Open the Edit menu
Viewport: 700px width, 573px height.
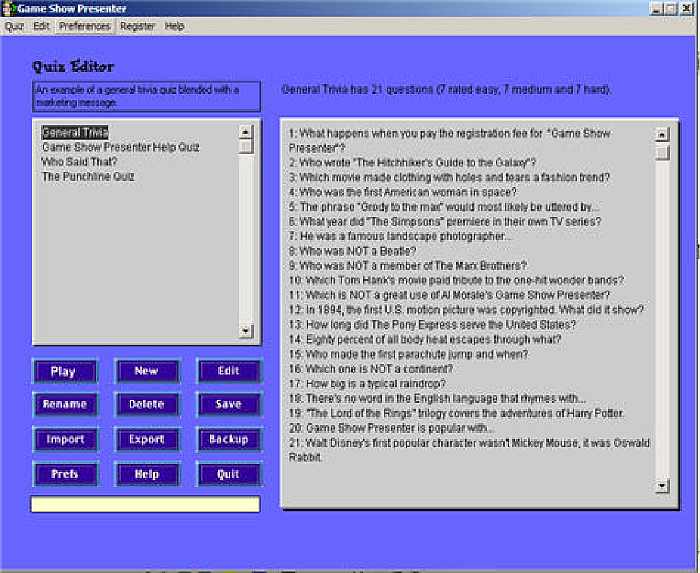pos(41,26)
